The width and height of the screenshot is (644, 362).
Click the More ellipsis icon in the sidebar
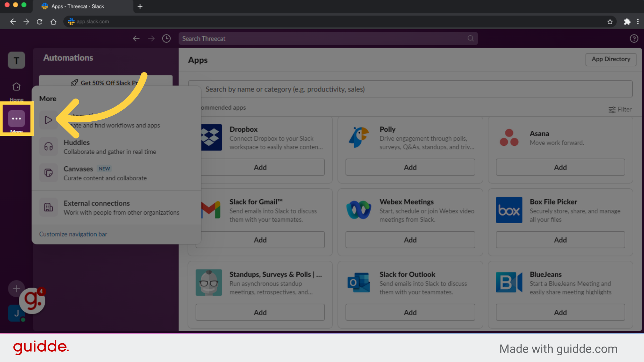pos(16,119)
